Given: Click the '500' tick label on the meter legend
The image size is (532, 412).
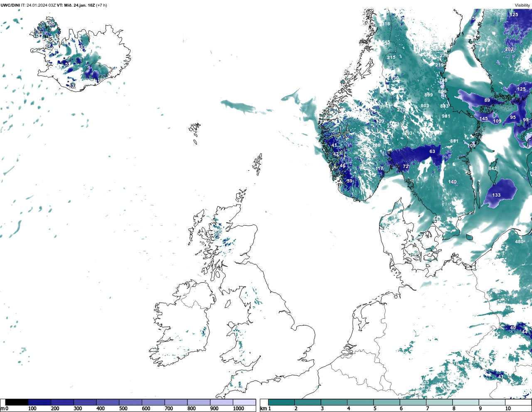Looking at the screenshot, I should coord(123,409).
